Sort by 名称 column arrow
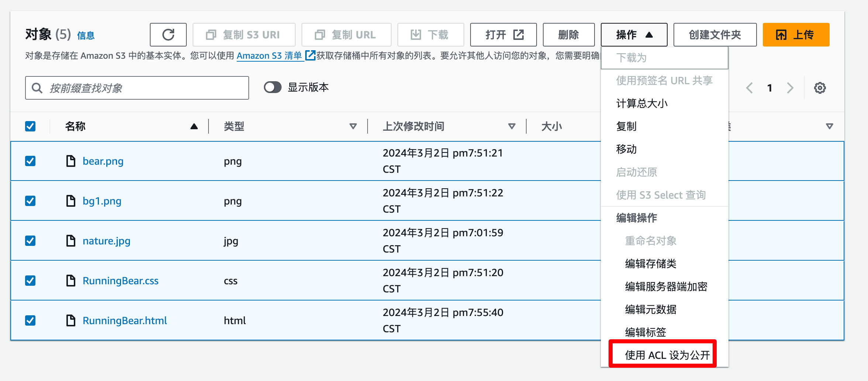The image size is (868, 381). coord(194,127)
